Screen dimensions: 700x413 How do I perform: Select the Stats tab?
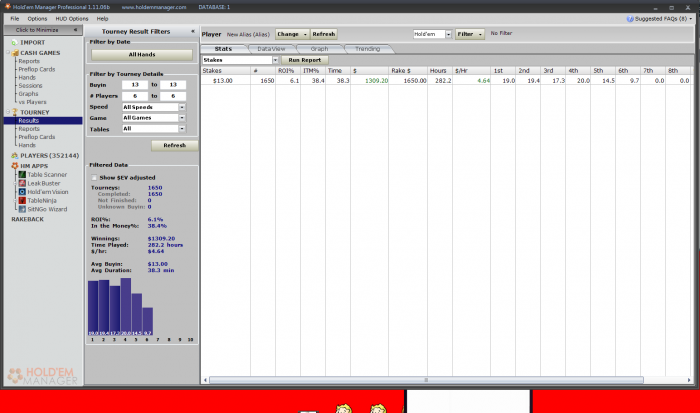point(223,49)
